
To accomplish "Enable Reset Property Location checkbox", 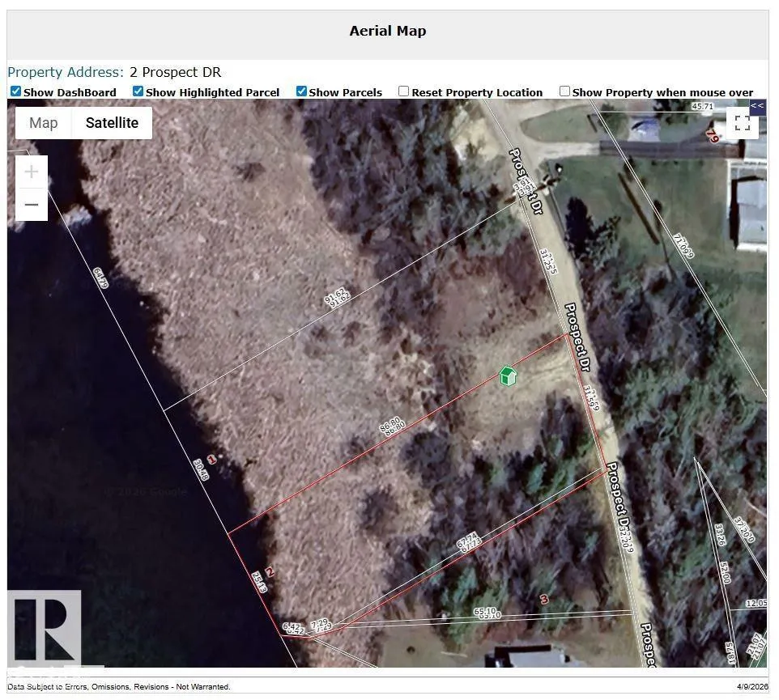I will pyautogui.click(x=403, y=91).
